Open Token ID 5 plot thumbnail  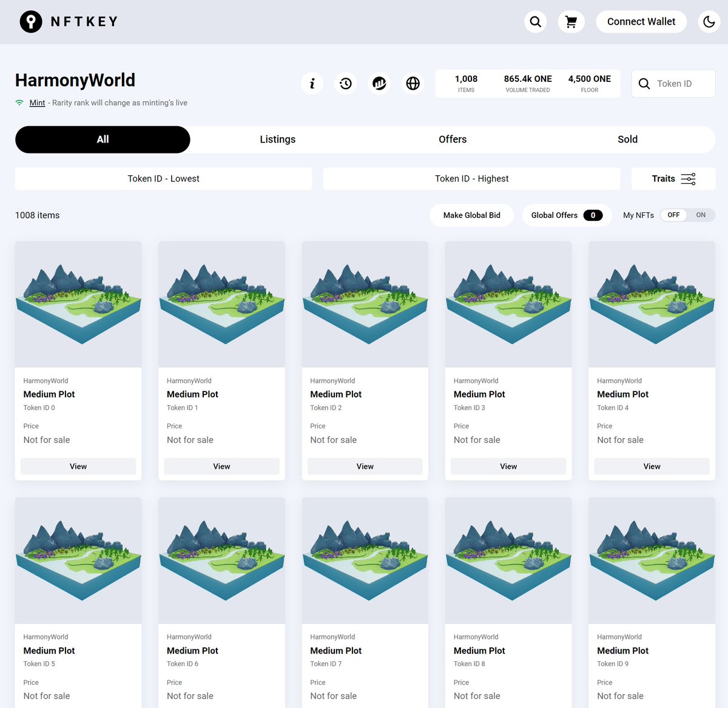click(78, 561)
